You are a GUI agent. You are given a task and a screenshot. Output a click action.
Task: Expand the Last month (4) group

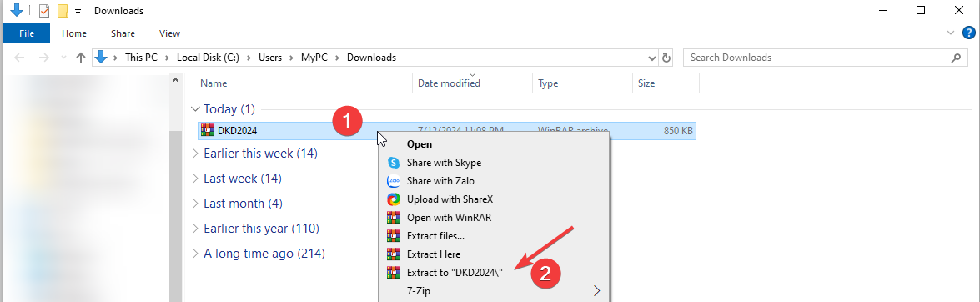click(x=195, y=204)
